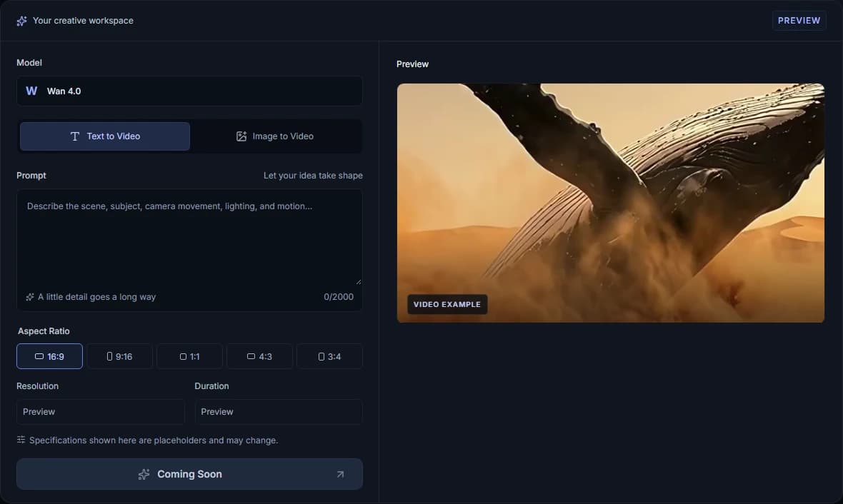Click the A little detail goes a long way hint

click(x=96, y=296)
